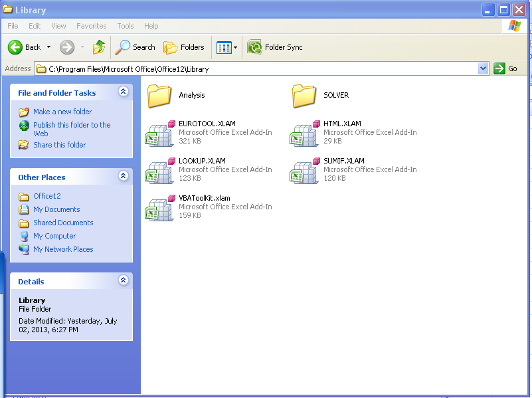Select the SOLVER folder icon
Image resolution: width=532 pixels, height=398 pixels.
click(304, 96)
